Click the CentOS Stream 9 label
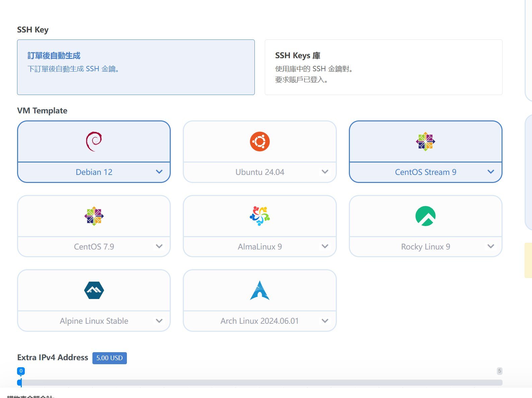The width and height of the screenshot is (532, 398). [426, 172]
